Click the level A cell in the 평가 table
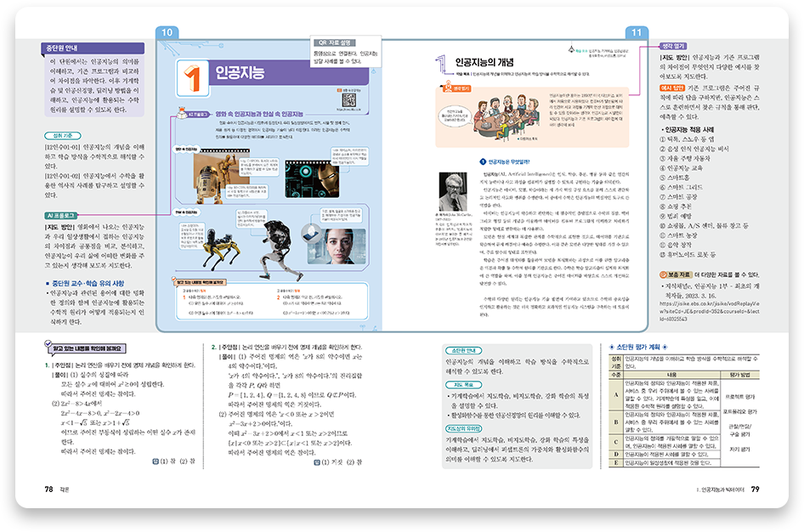The width and height of the screenshot is (804, 532). 616,394
